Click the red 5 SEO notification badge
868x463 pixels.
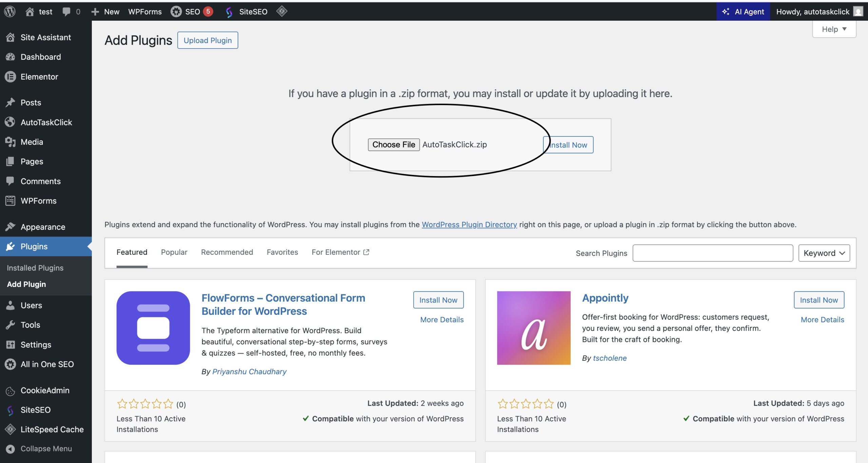point(208,11)
